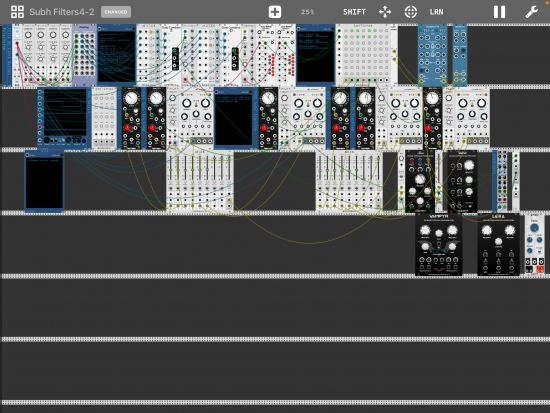Select the Vampyr filter module

click(x=438, y=244)
